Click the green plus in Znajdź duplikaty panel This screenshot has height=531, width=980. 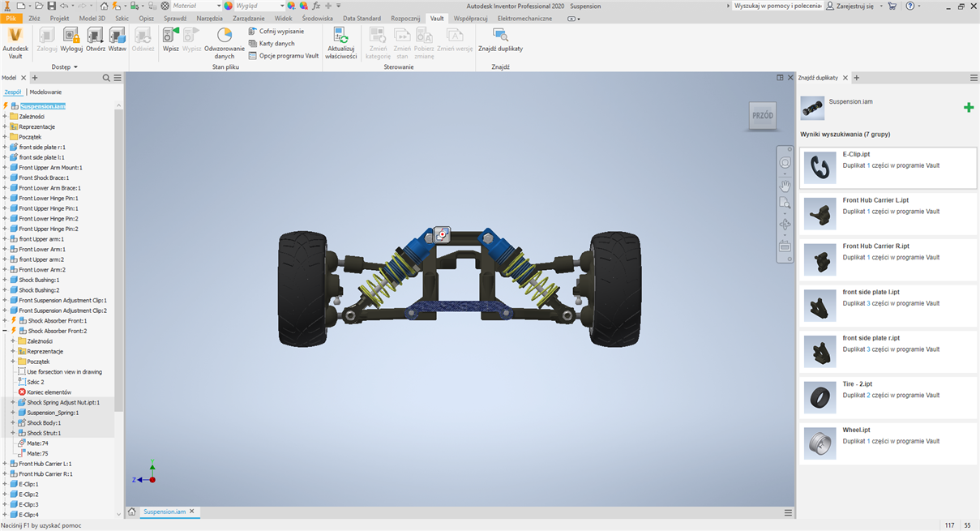(x=968, y=107)
